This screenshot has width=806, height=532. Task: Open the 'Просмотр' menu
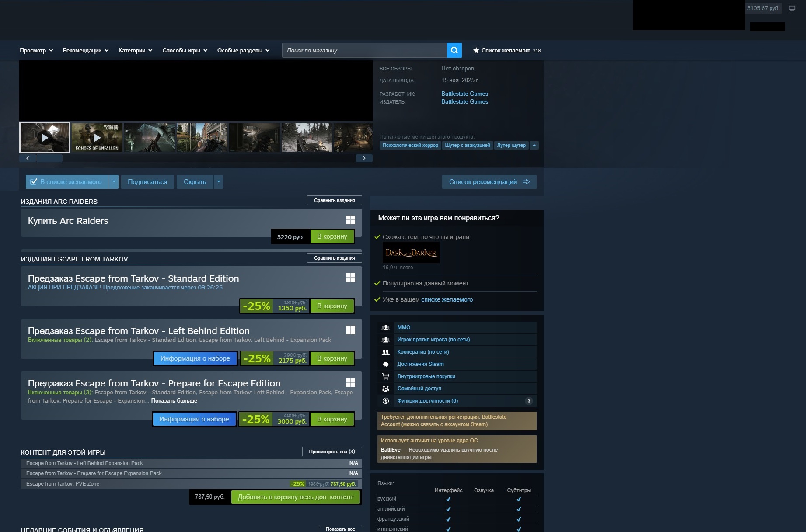point(36,51)
